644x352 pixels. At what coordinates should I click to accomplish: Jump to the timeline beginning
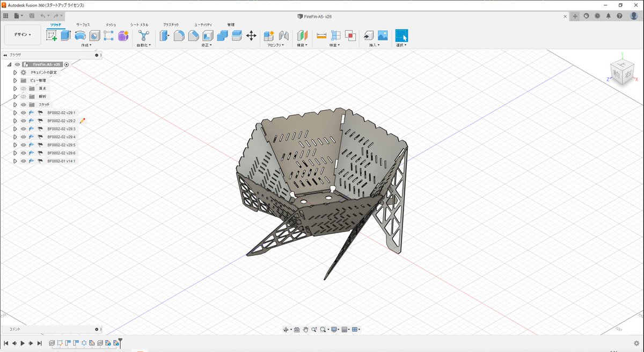click(x=6, y=343)
